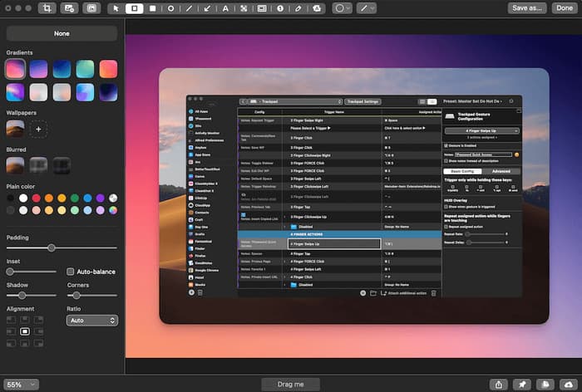This screenshot has width=582, height=392.
Task: Enable the Auto-balance checkbox
Action: pyautogui.click(x=71, y=272)
